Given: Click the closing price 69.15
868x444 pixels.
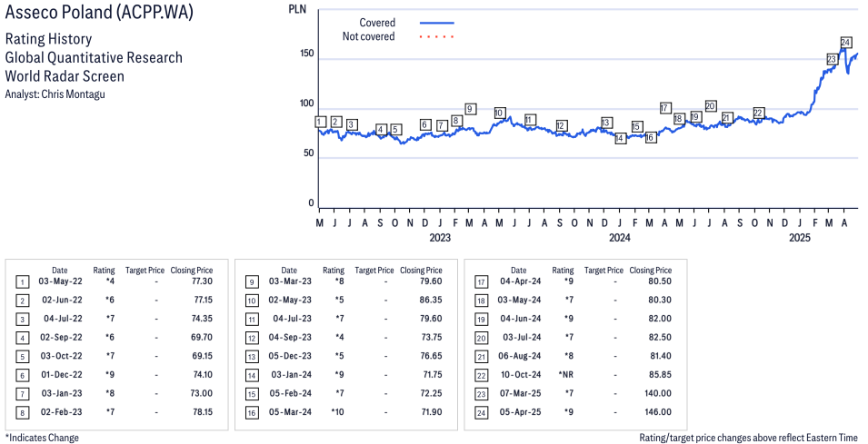Looking at the screenshot, I should pyautogui.click(x=202, y=356).
